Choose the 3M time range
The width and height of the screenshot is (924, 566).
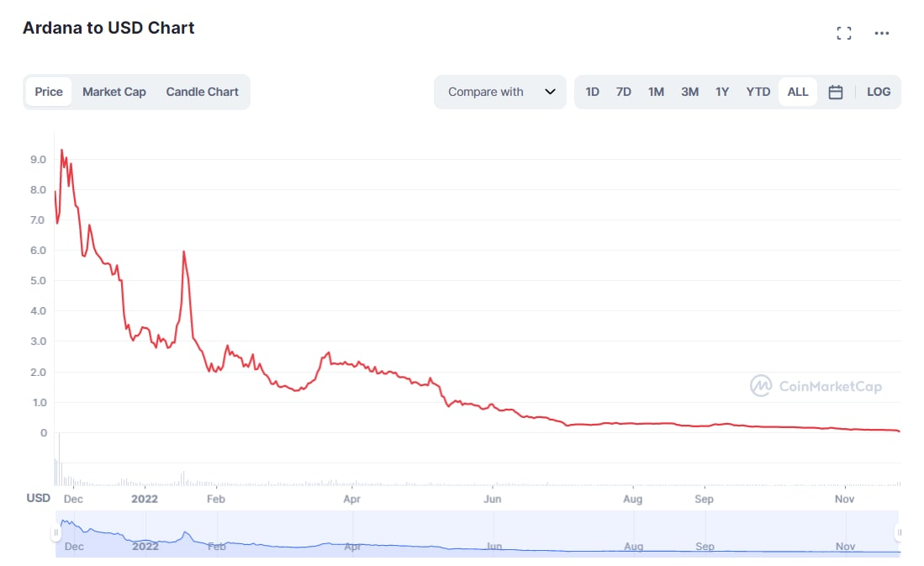pos(689,92)
